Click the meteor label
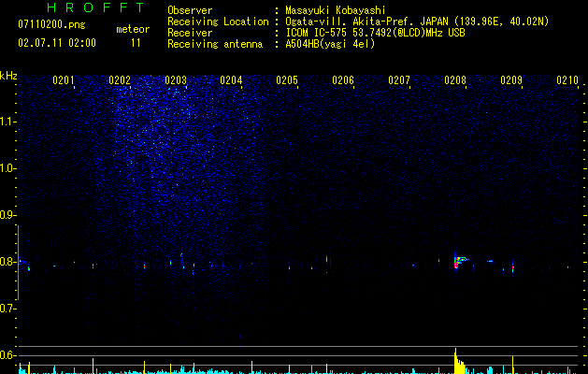 click(133, 29)
